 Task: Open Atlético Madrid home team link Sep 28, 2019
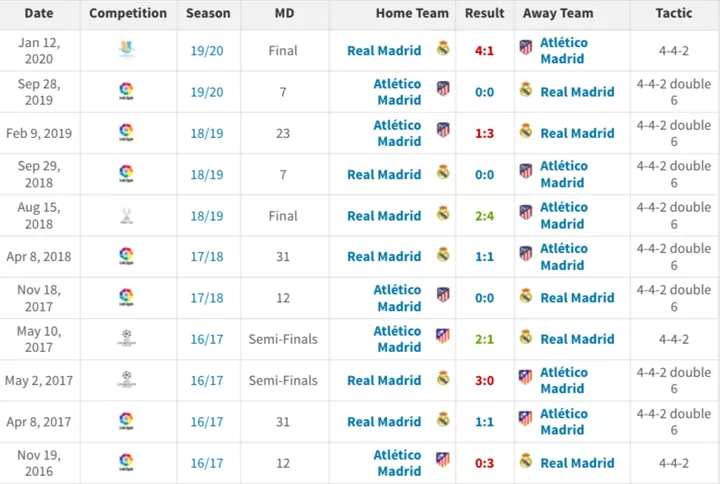pyautogui.click(x=397, y=92)
